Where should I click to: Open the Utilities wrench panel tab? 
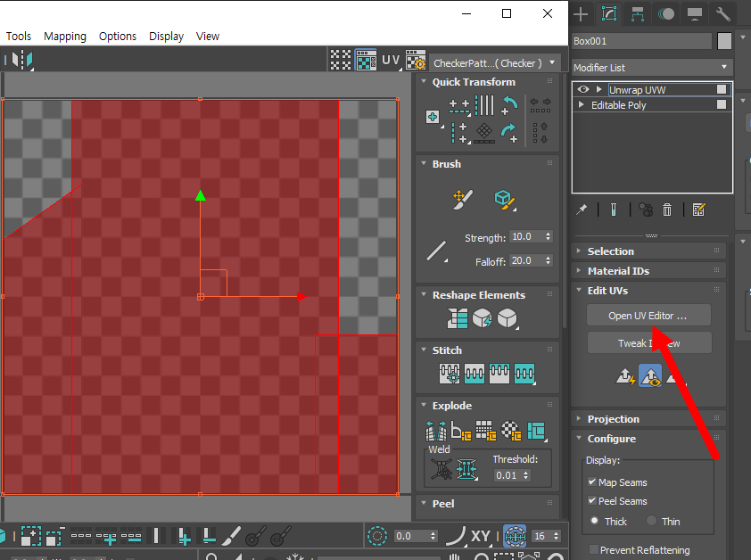point(722,14)
